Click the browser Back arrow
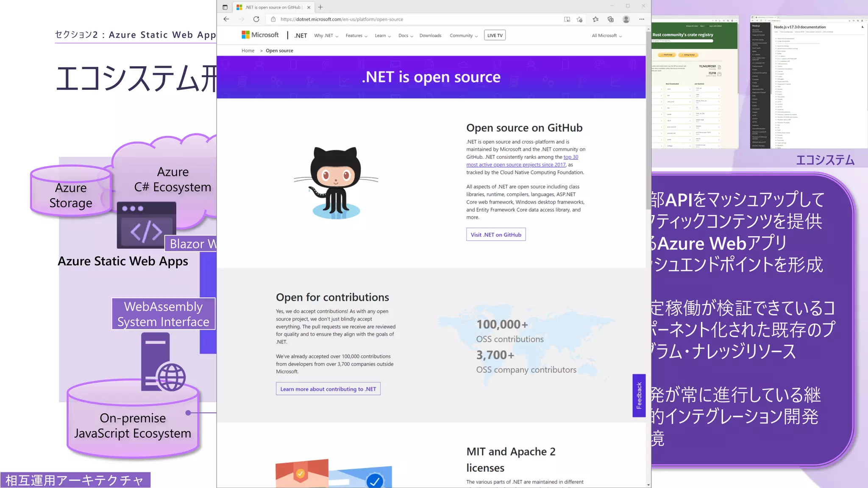The width and height of the screenshot is (868, 488). click(x=226, y=19)
